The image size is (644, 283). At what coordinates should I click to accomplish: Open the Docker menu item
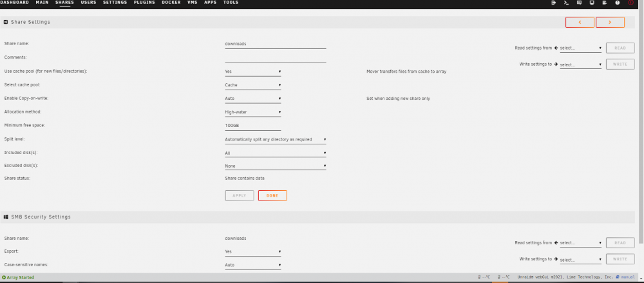(171, 3)
